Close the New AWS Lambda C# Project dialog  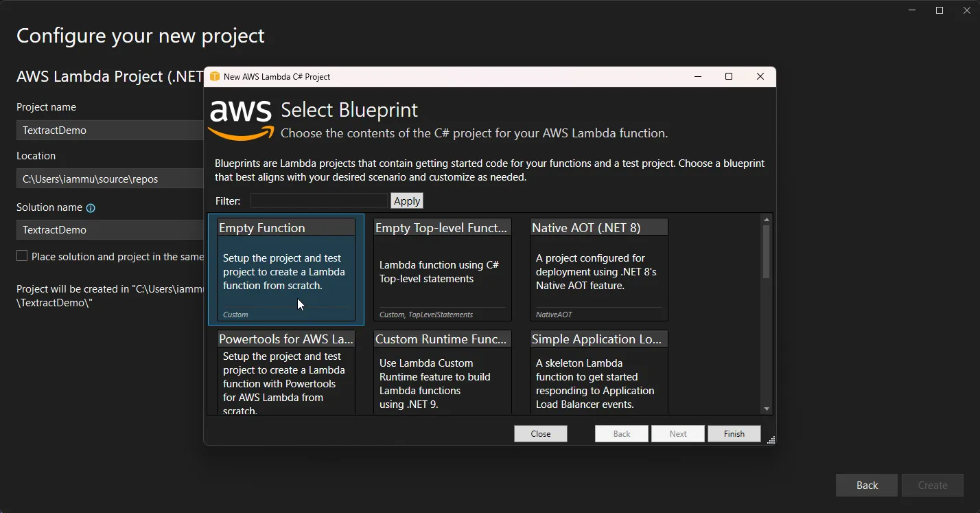click(760, 76)
